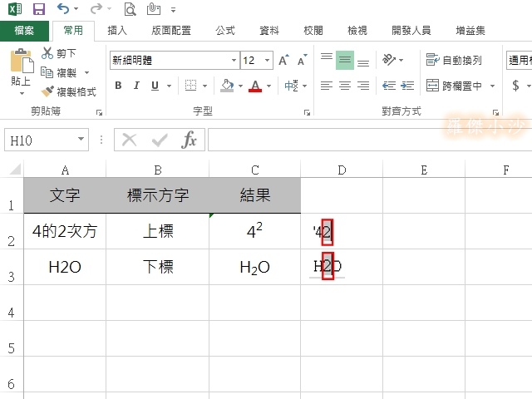This screenshot has height=399, width=532.
Task: Open font group dialog launcher
Action: click(307, 112)
